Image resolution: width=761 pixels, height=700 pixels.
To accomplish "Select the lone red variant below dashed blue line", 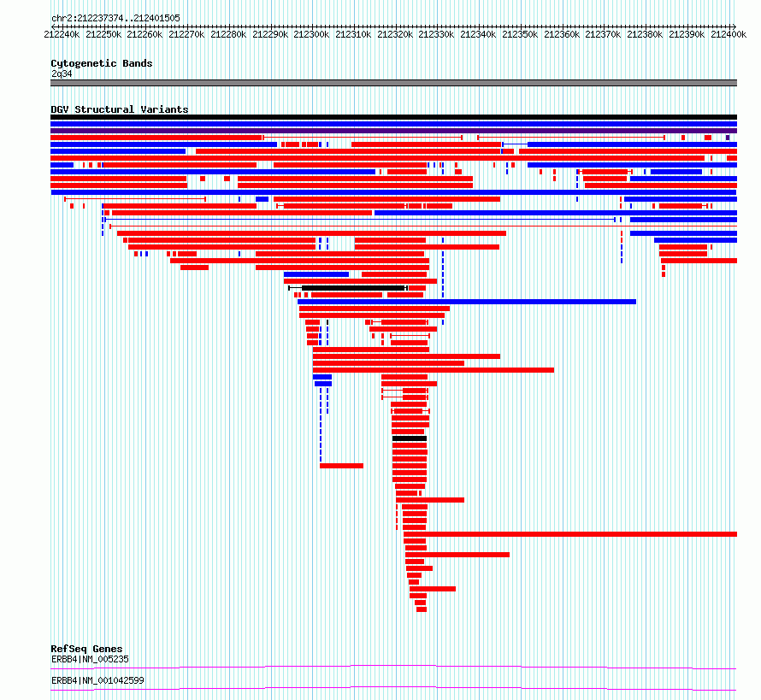I will (x=342, y=466).
